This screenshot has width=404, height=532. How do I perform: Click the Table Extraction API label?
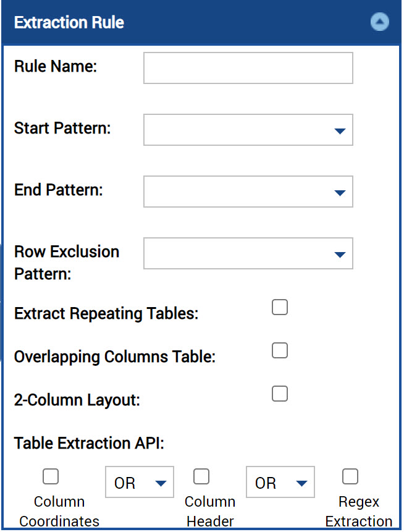pos(89,443)
